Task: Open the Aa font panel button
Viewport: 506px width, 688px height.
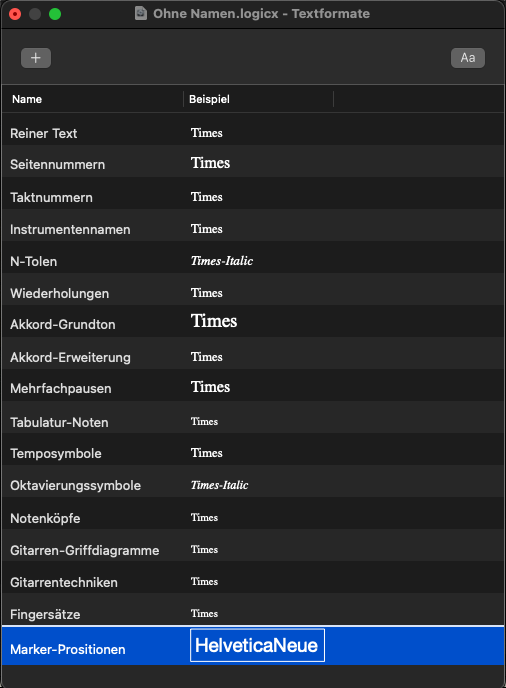Action: [468, 58]
